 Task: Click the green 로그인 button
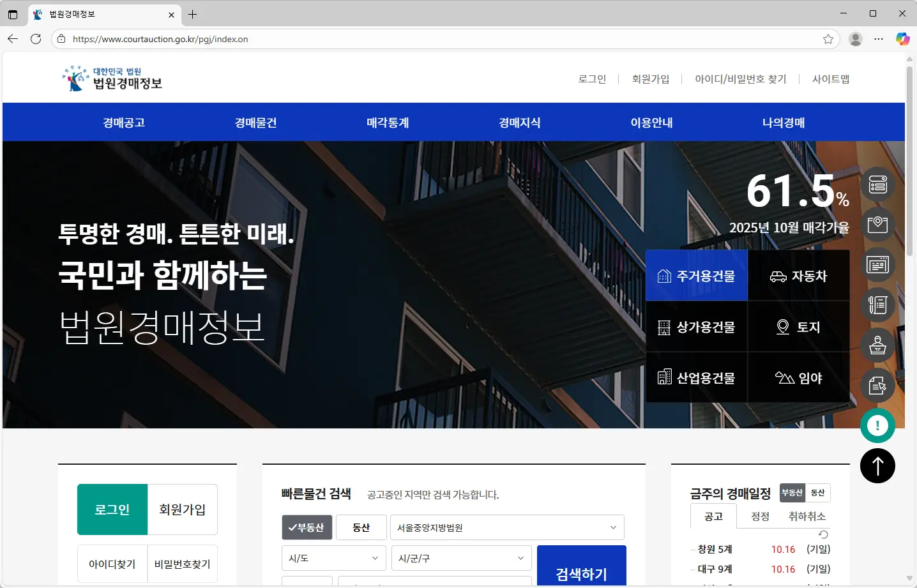point(112,509)
